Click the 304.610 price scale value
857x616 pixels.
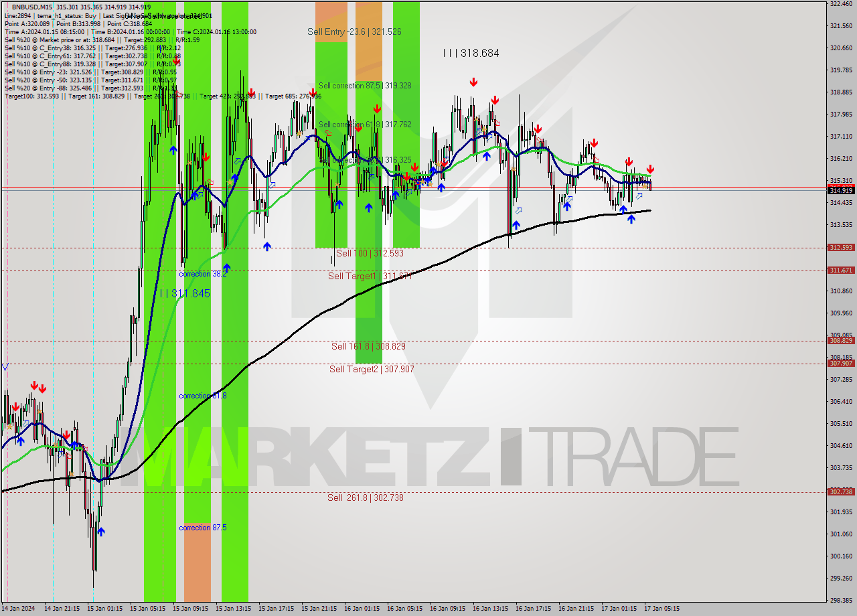[x=841, y=446]
